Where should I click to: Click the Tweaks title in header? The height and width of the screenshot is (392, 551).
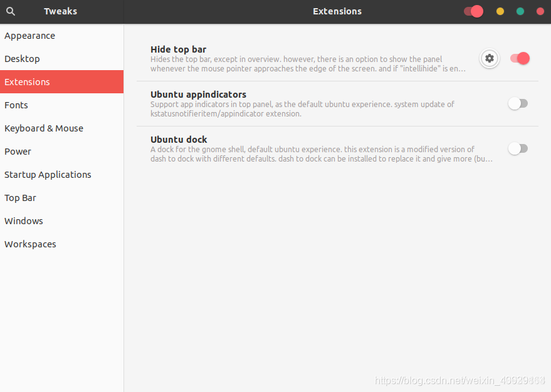pos(60,11)
